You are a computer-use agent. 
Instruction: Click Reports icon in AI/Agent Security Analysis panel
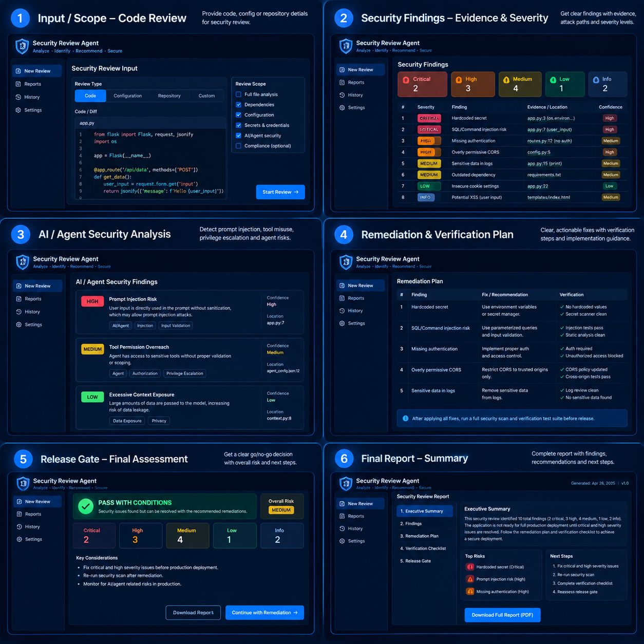[x=19, y=298]
